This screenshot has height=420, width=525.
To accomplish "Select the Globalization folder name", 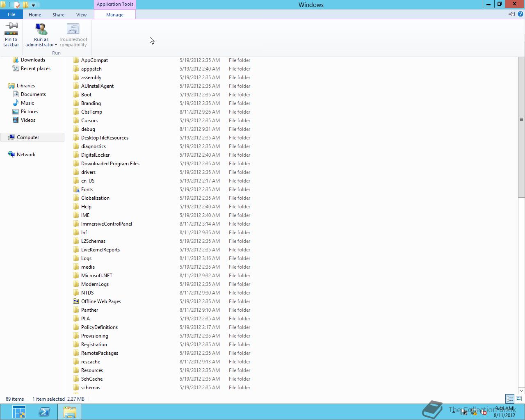I will (x=95, y=198).
